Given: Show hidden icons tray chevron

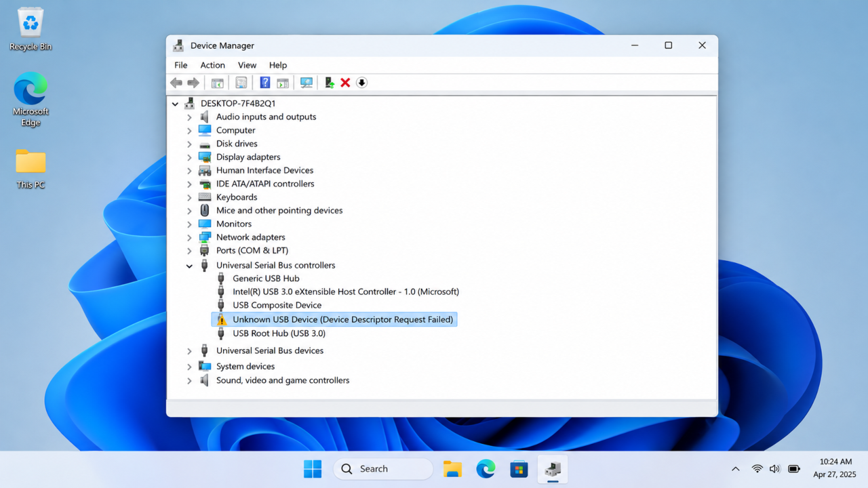Looking at the screenshot, I should (736, 469).
